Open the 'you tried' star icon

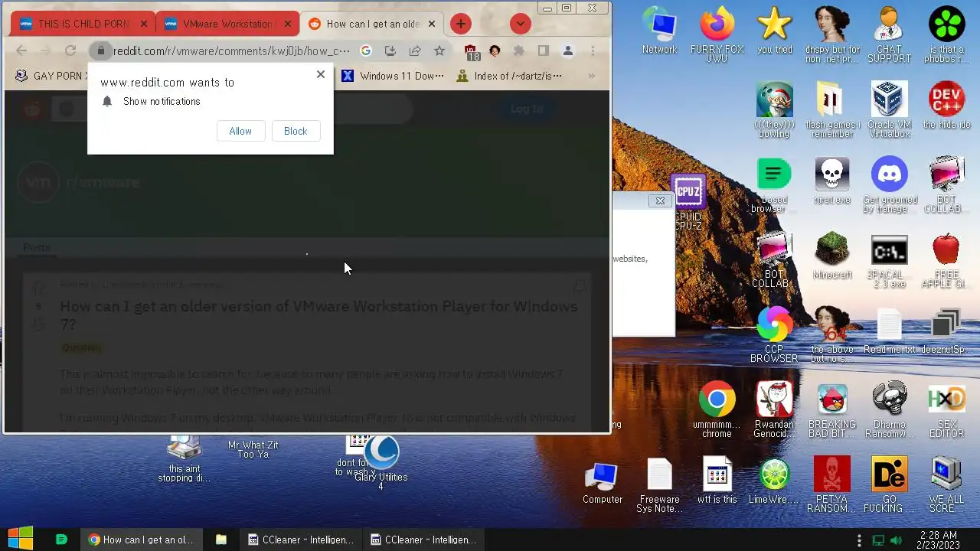pyautogui.click(x=774, y=31)
